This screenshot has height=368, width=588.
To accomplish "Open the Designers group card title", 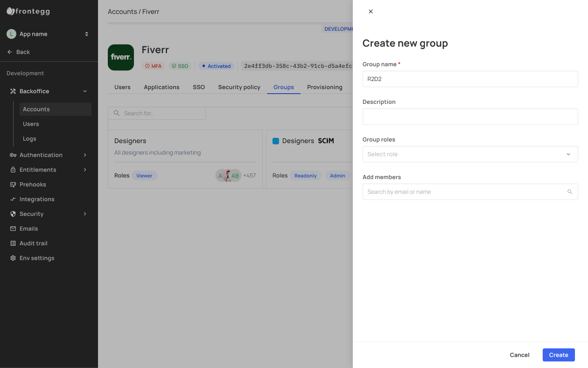I will [x=130, y=141].
